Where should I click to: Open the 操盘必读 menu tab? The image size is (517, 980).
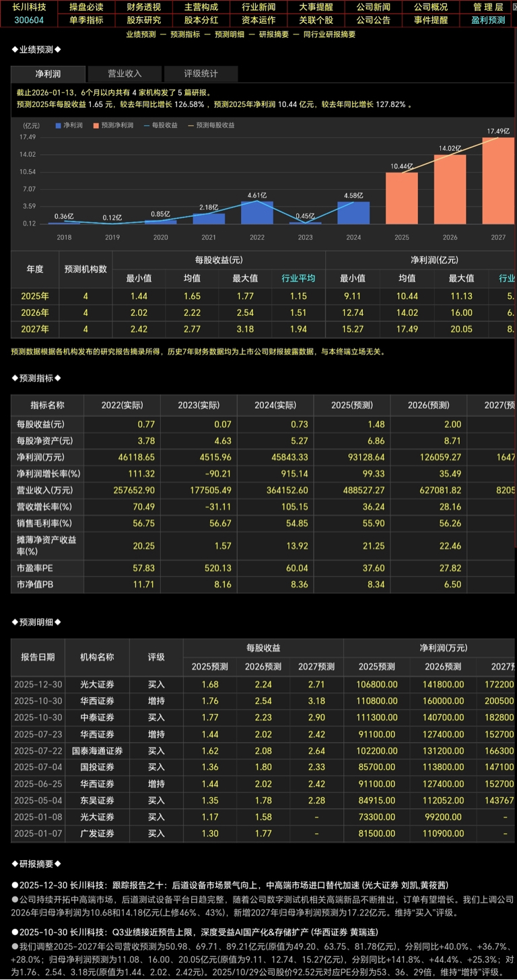coord(86,7)
